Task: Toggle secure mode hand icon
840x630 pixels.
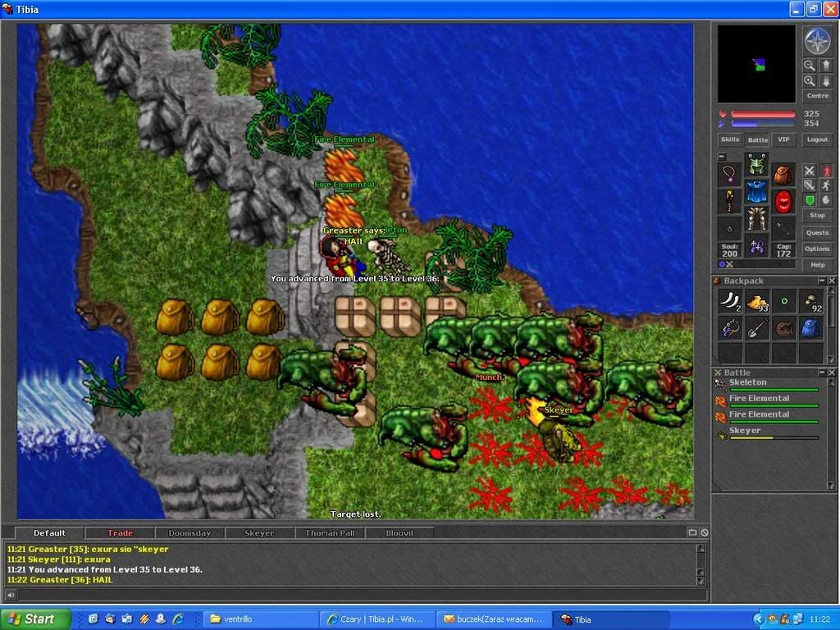Action: coord(826,200)
